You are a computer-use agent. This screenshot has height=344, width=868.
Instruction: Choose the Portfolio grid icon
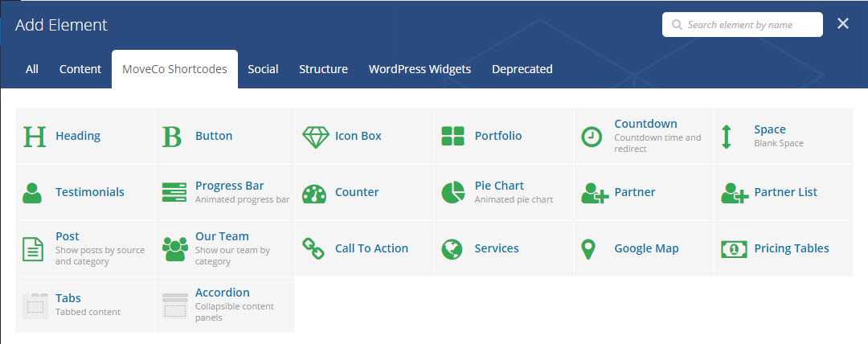coord(452,137)
